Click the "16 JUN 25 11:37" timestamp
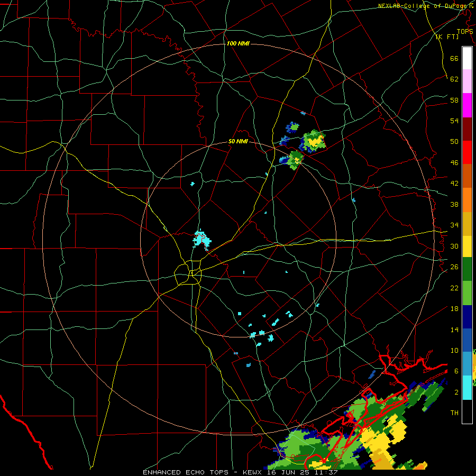This screenshot has height=476, width=476. click(x=303, y=472)
